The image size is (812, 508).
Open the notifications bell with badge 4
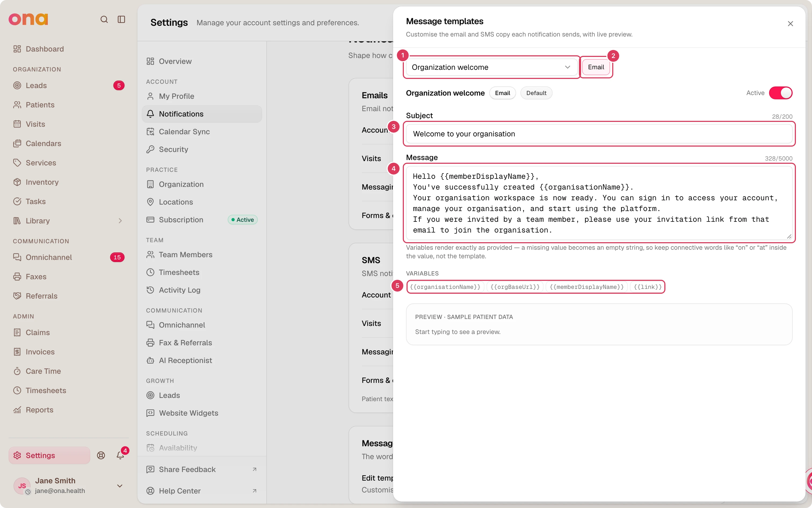(120, 455)
